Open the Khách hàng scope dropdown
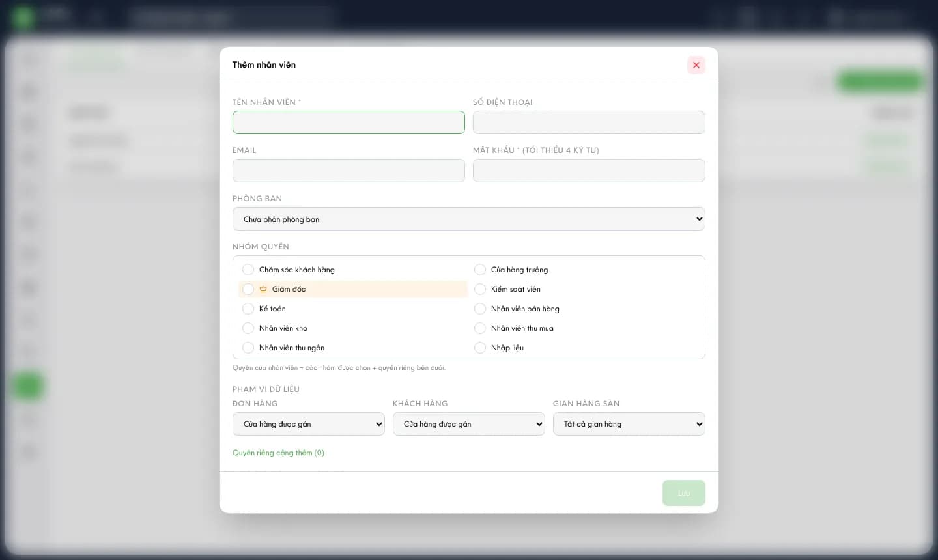 469,424
